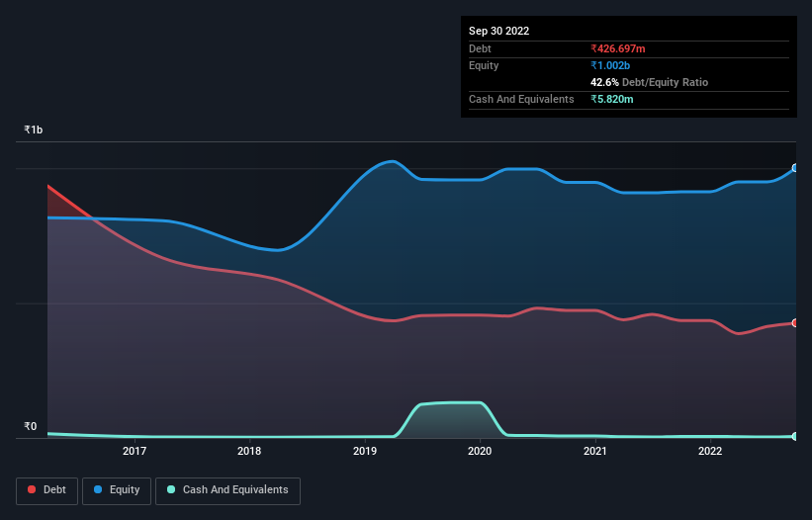Select the Cash endpoint marker on the teal line
The height and width of the screenshot is (520, 812).
tap(795, 436)
